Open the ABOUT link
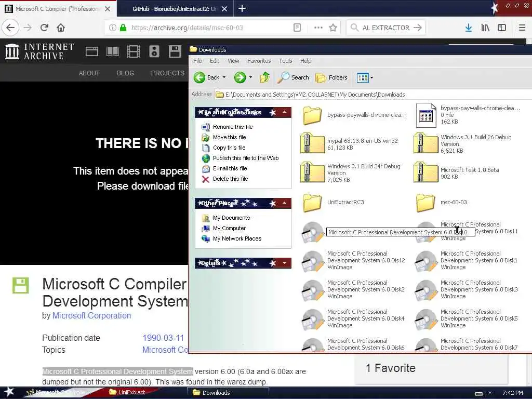This screenshot has height=399, width=532. 89,73
